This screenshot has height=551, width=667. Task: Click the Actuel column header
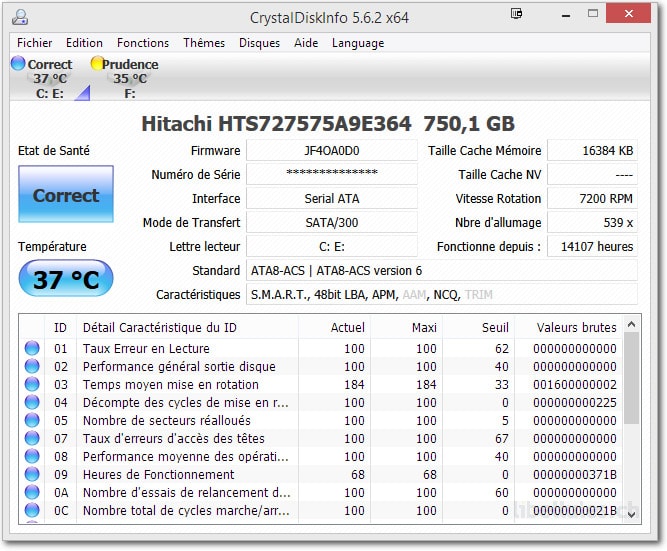tap(334, 327)
